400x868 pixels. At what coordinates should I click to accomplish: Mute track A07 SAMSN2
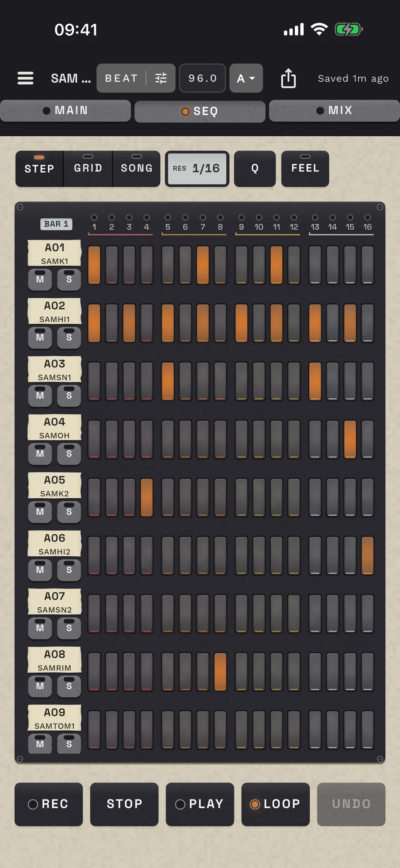[40, 628]
